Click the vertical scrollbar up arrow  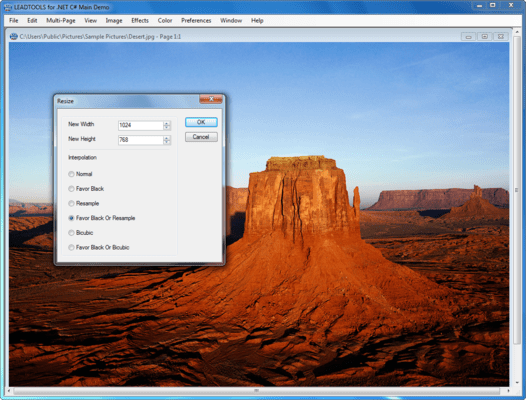pos(517,32)
